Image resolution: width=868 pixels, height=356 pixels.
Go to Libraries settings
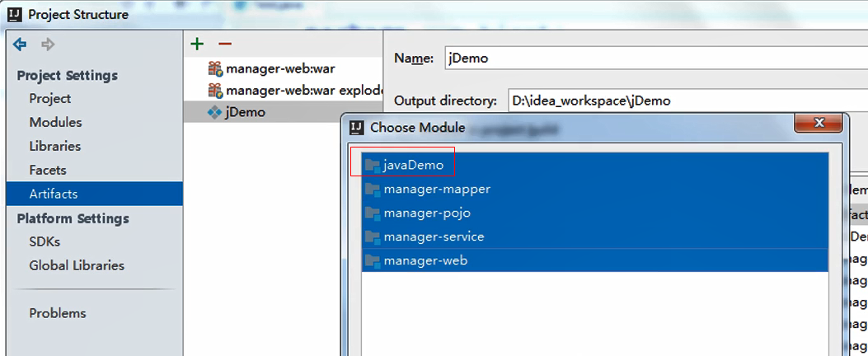[54, 146]
